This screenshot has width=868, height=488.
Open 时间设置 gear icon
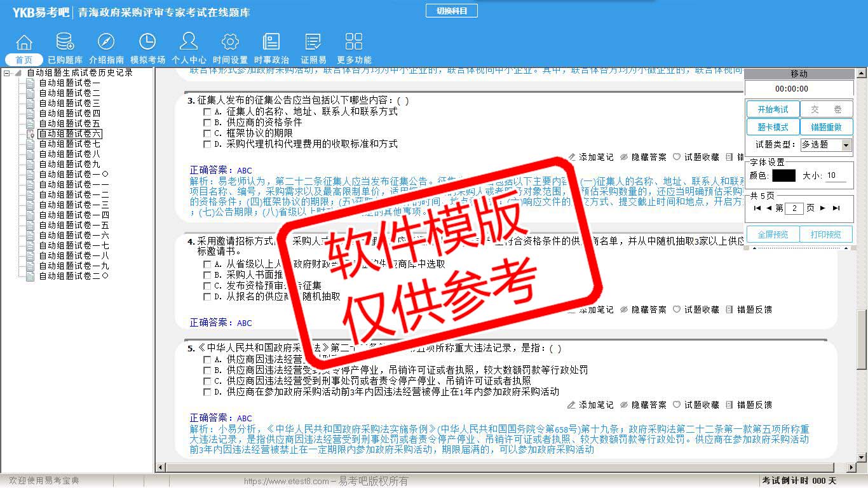coord(230,43)
